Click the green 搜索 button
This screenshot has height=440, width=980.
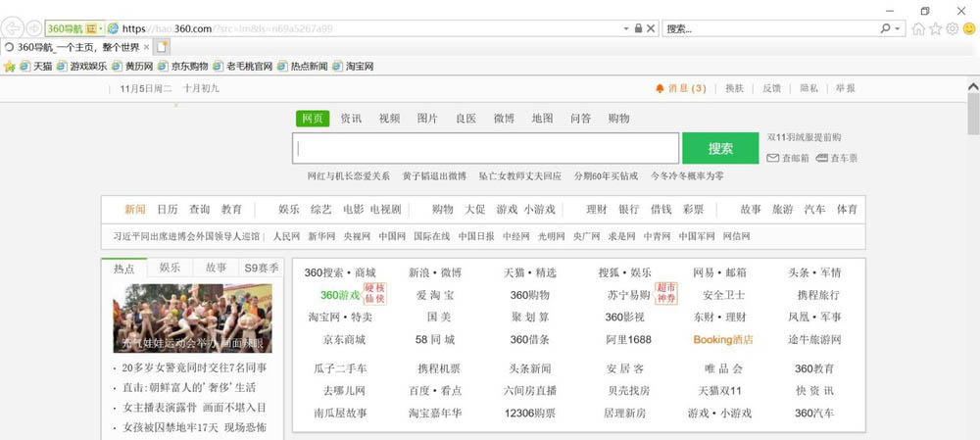pyautogui.click(x=720, y=148)
